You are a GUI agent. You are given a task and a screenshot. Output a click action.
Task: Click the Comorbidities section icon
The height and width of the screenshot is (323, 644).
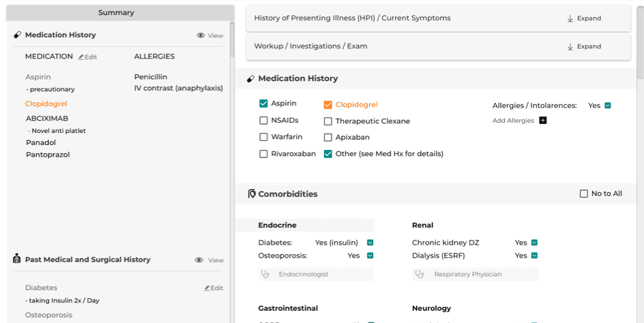(252, 194)
